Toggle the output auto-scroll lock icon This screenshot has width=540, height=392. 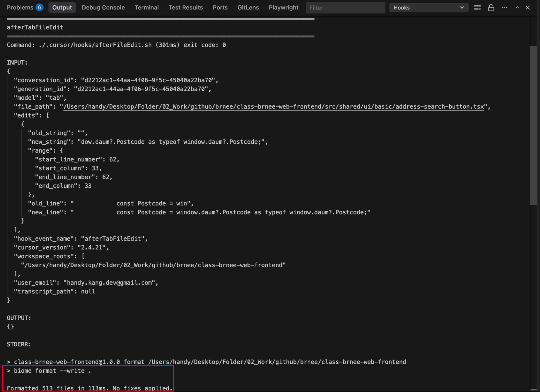[x=491, y=8]
